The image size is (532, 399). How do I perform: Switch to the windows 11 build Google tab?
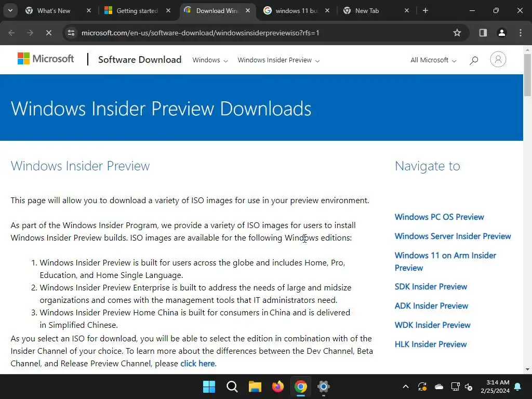pyautogui.click(x=296, y=10)
